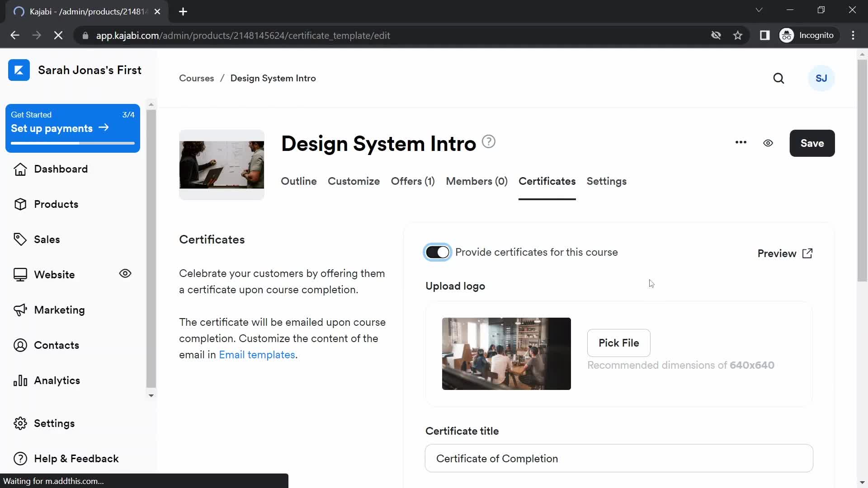
Task: Click the Analytics sidebar icon
Action: point(20,380)
